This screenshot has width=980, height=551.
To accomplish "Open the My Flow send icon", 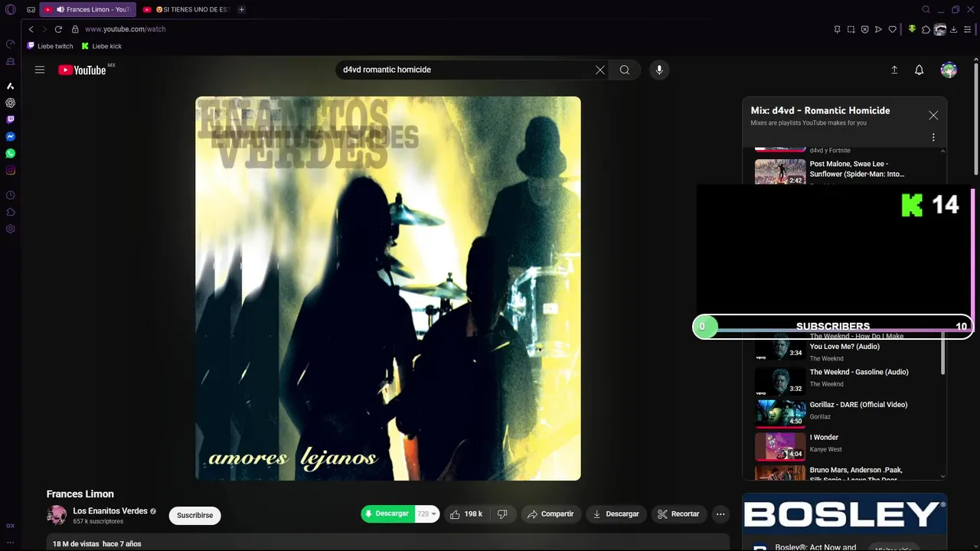I will pyautogui.click(x=878, y=29).
